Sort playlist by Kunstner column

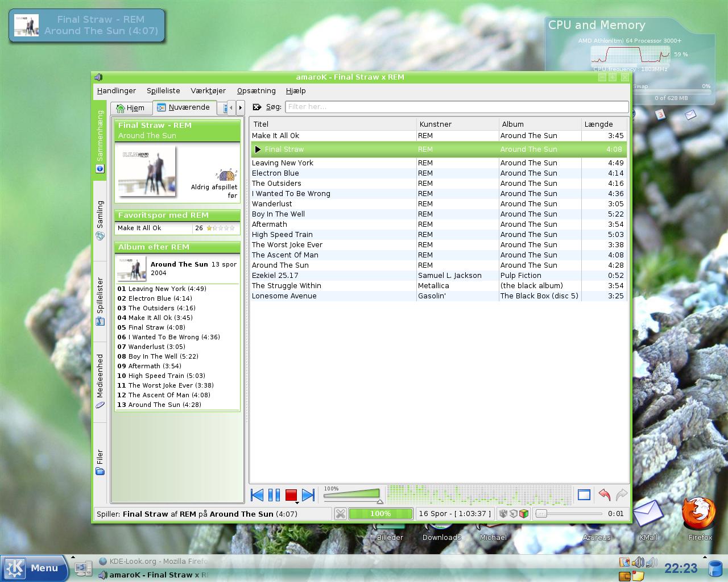point(458,124)
